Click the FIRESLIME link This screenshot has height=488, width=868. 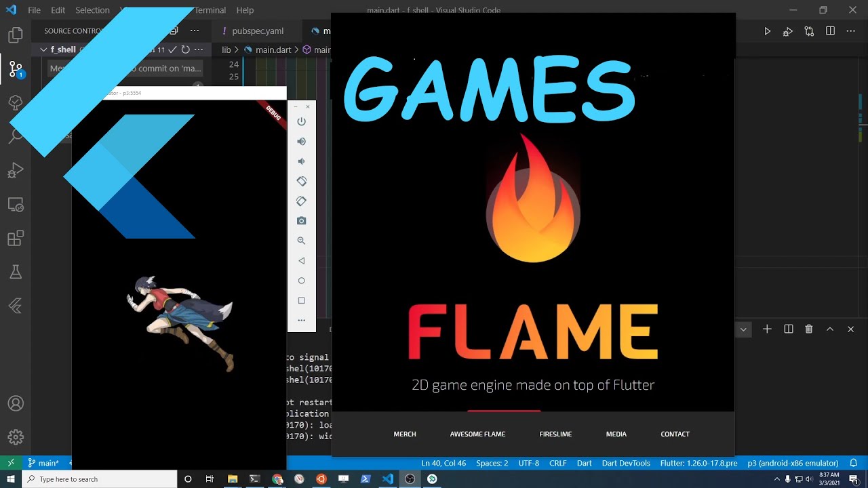555,434
